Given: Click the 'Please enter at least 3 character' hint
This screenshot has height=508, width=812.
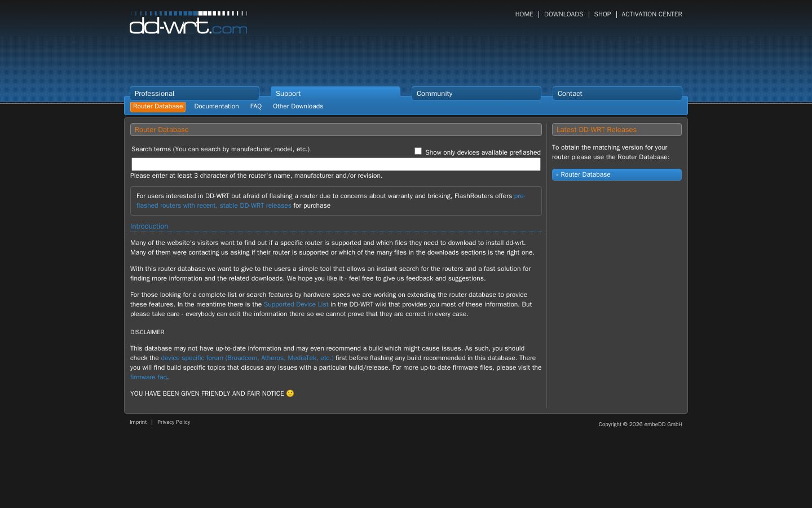Looking at the screenshot, I should 257,176.
